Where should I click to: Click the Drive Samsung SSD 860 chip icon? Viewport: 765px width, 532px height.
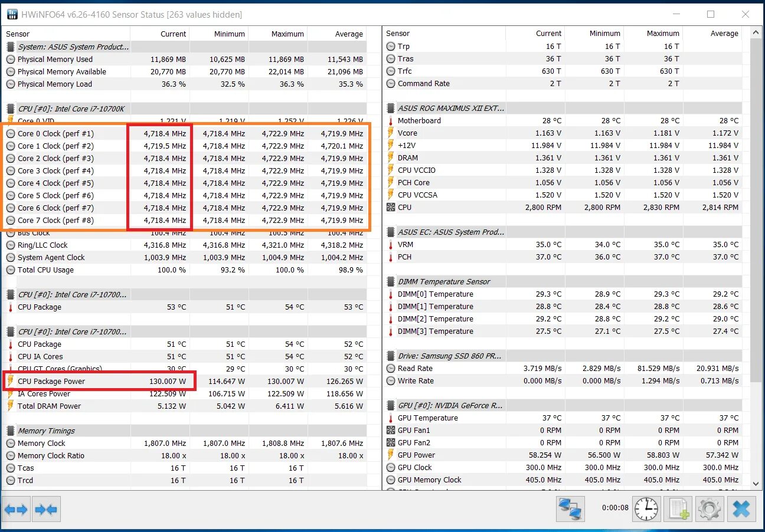391,356
